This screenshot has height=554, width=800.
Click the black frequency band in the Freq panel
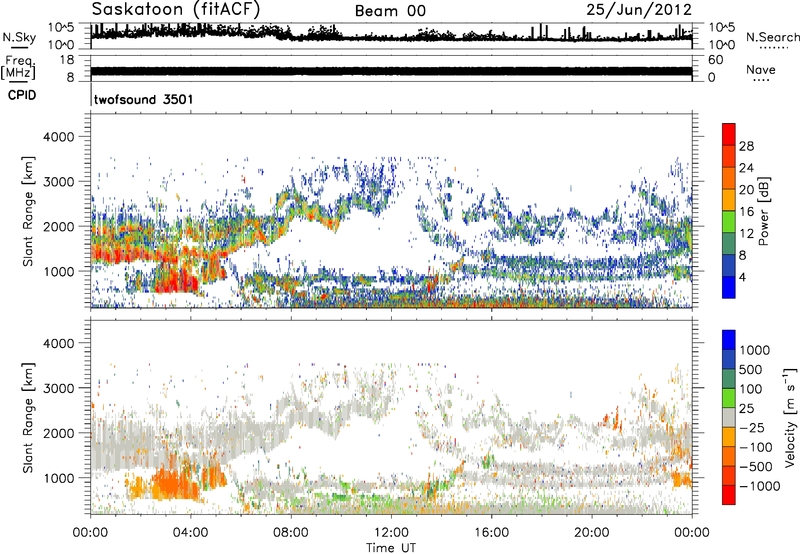coord(391,71)
